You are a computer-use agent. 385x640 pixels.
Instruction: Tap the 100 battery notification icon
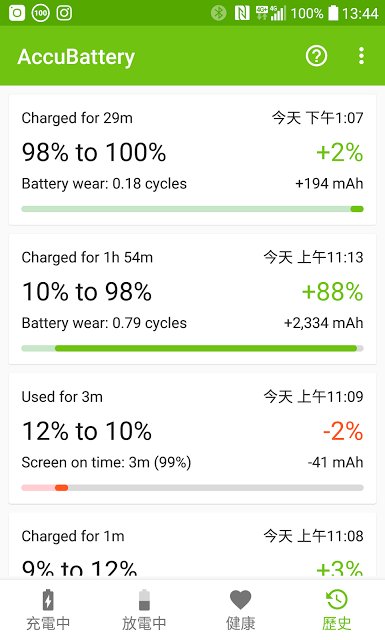click(40, 13)
